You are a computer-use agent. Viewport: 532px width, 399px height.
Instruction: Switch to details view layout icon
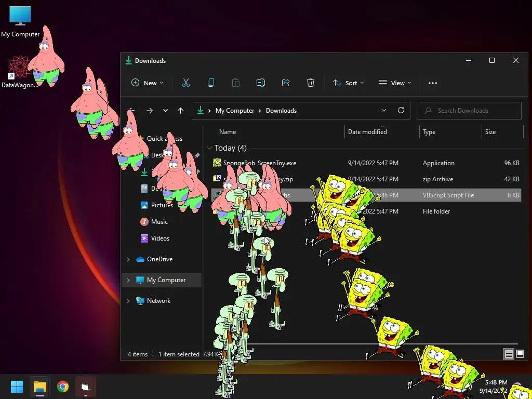(x=509, y=354)
